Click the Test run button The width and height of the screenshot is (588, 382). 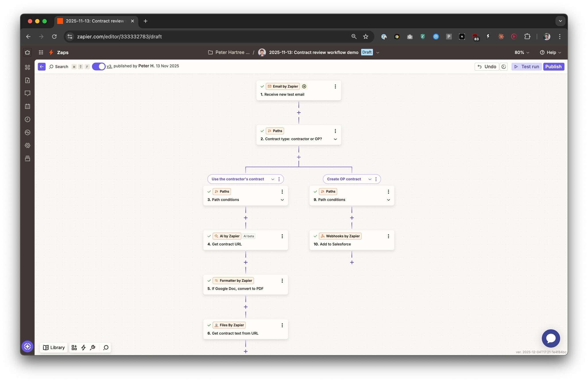pos(527,66)
